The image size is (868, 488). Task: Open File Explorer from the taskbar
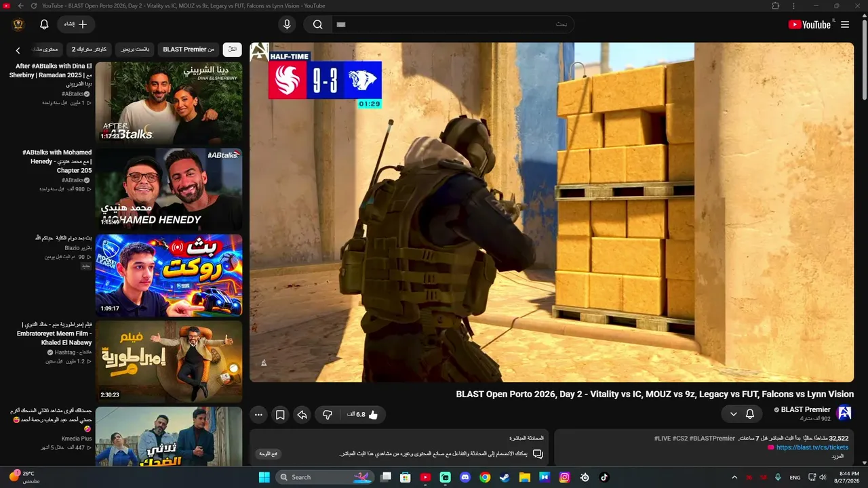[524, 477]
